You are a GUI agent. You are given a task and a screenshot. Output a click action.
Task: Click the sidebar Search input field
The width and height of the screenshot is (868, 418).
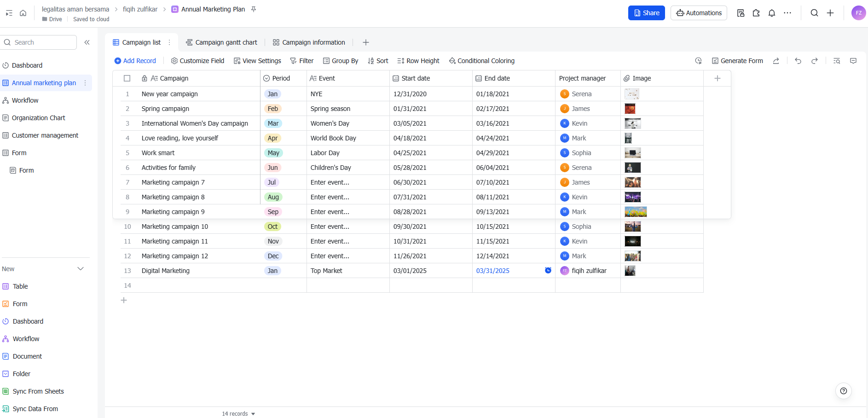(x=41, y=42)
